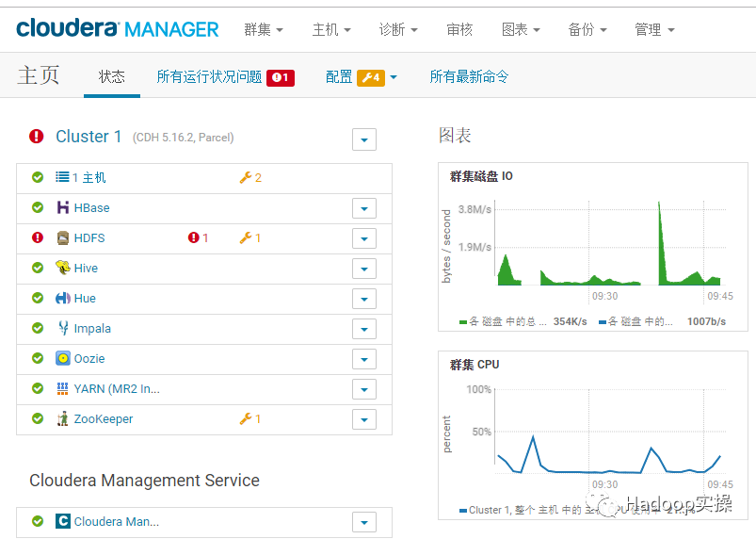
Task: Click the Cluster 1 red error status icon
Action: pos(36,137)
